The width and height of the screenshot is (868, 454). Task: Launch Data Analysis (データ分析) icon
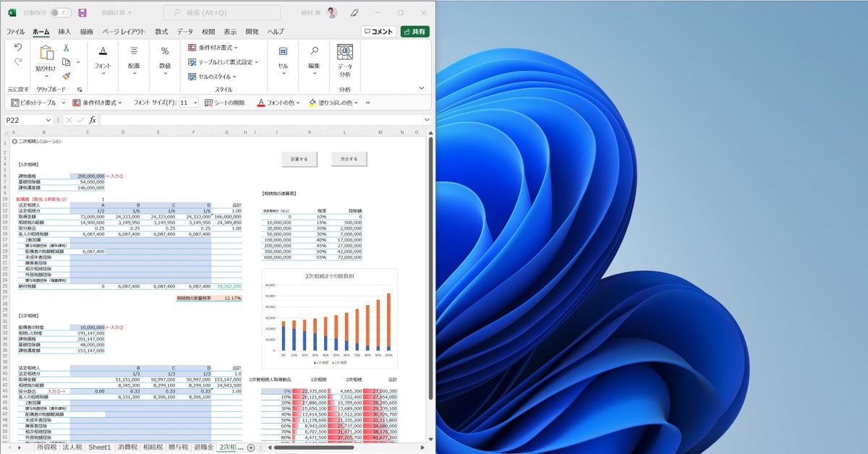point(345,52)
